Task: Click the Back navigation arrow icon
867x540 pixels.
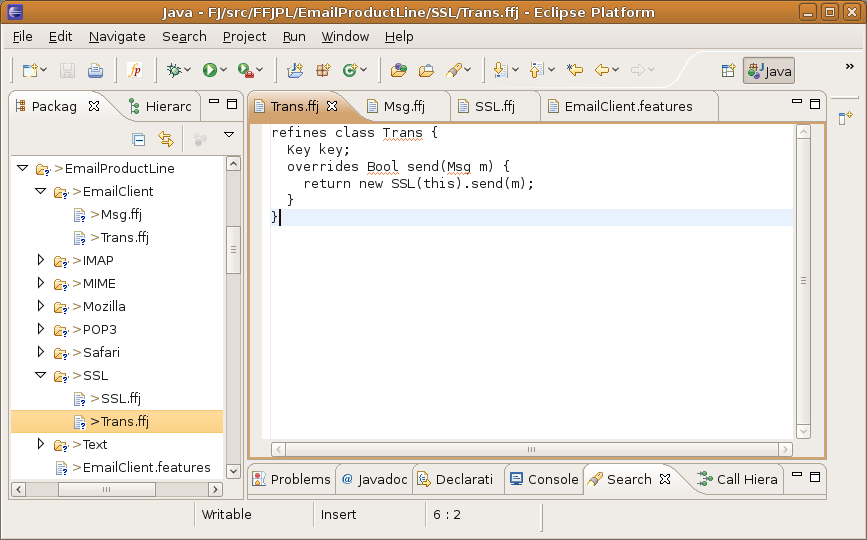Action: 602,70
